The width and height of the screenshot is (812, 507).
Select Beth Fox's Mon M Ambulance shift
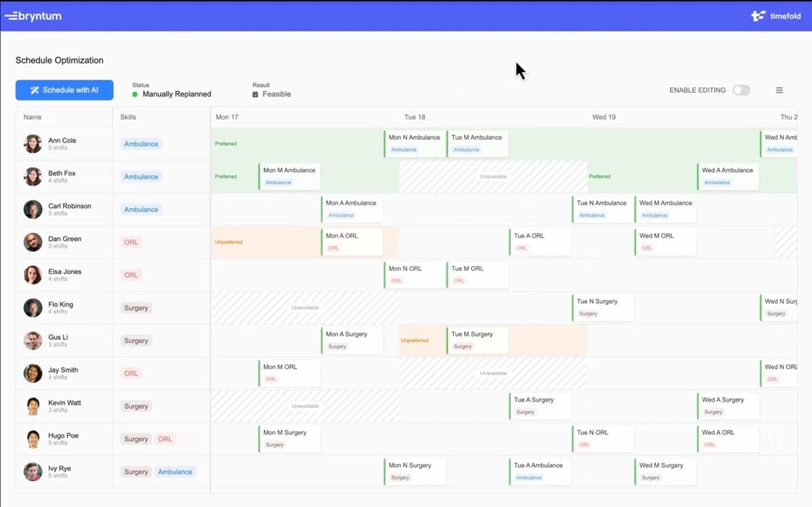pos(289,176)
